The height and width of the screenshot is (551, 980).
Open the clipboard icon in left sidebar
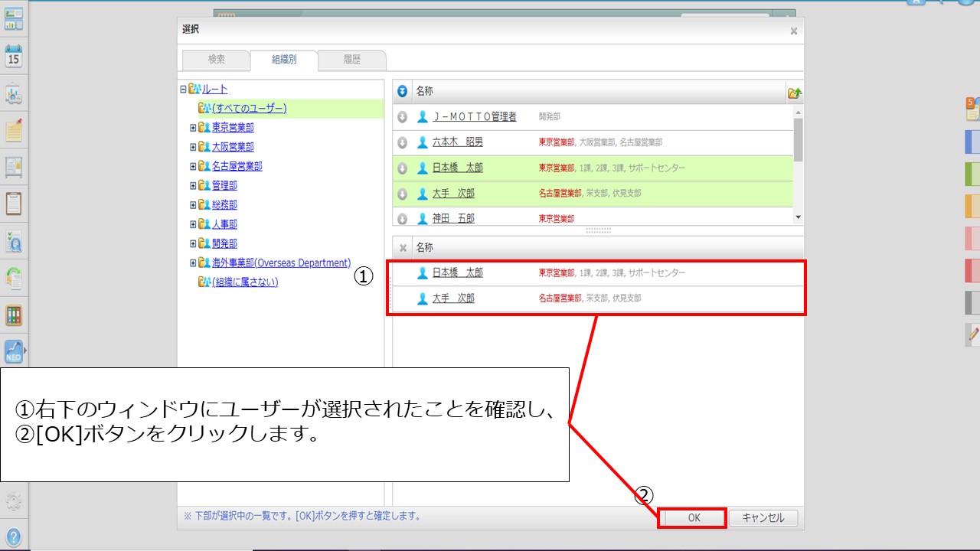[x=14, y=204]
